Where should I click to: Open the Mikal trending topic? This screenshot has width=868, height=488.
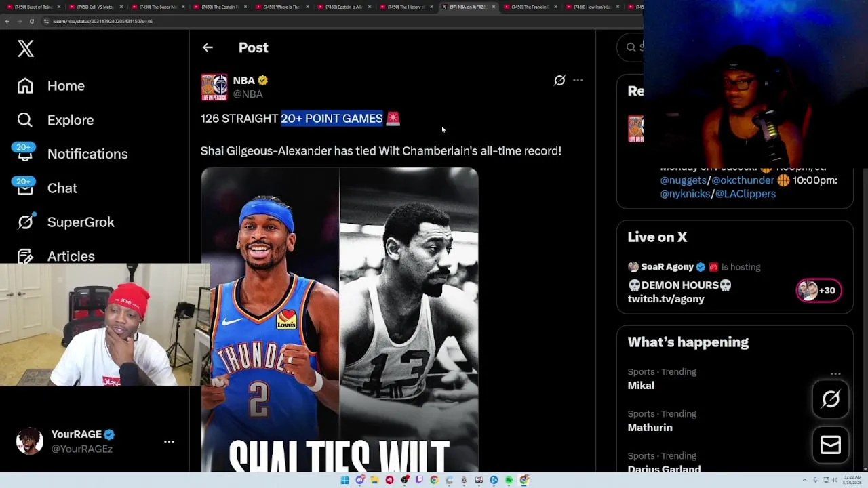pos(641,386)
